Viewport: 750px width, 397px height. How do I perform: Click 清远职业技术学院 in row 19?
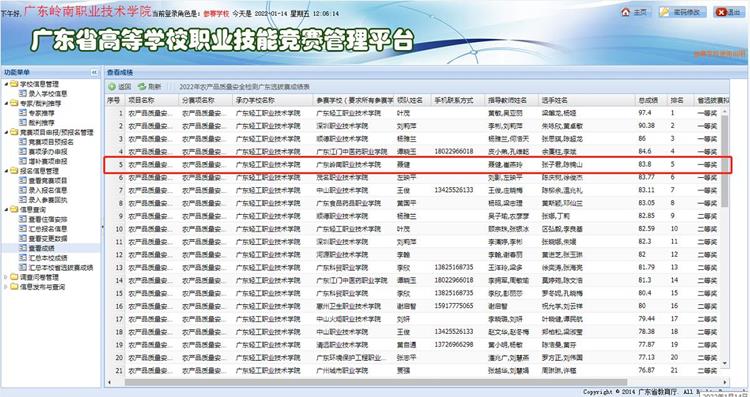[x=342, y=344]
